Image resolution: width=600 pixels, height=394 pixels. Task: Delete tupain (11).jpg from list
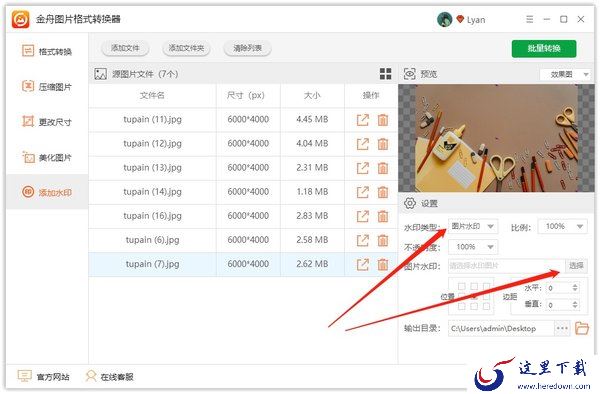click(x=383, y=120)
